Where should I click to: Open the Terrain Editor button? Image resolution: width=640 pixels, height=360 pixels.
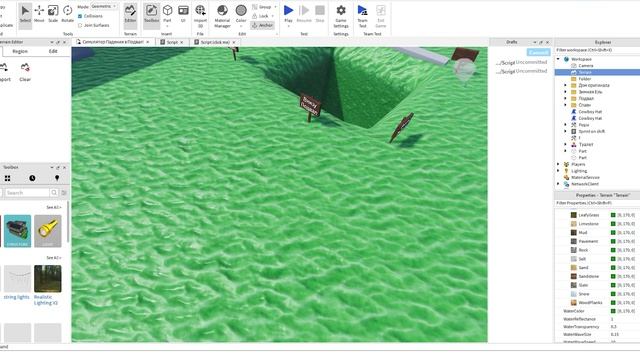pyautogui.click(x=130, y=15)
